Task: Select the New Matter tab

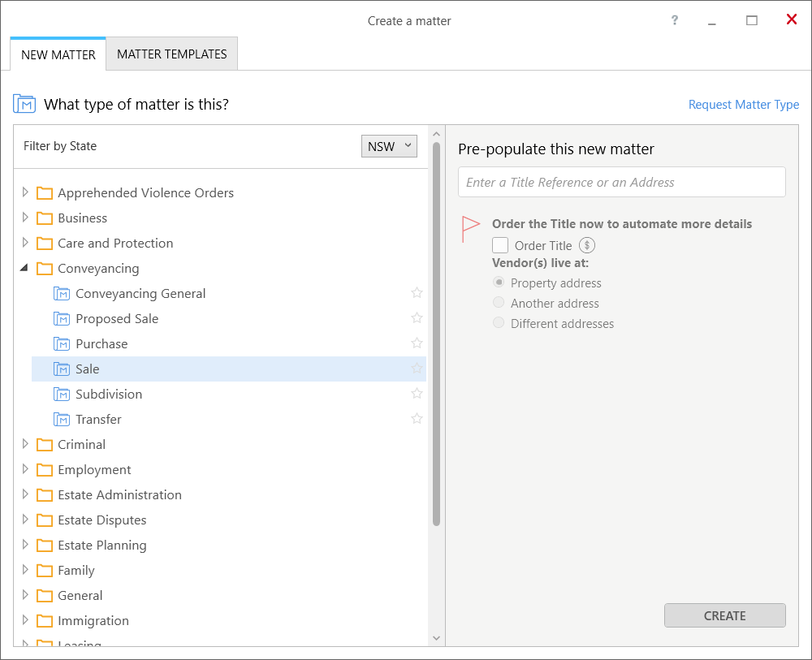Action: (x=58, y=55)
